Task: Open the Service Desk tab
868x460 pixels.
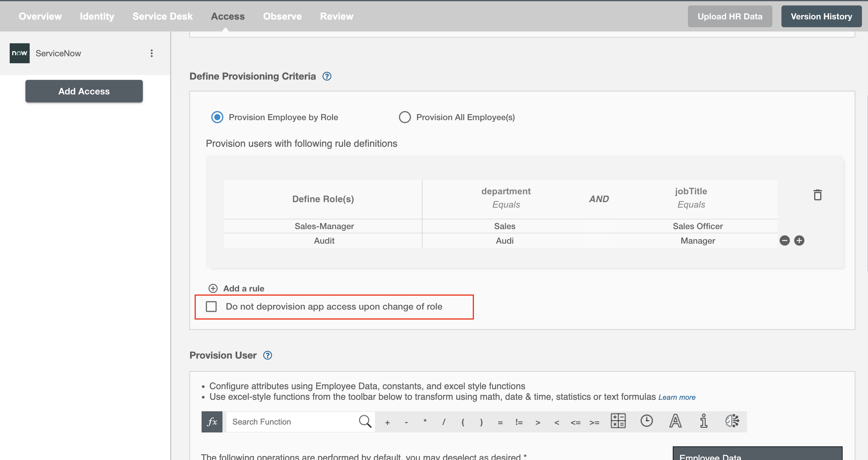Action: (x=163, y=16)
